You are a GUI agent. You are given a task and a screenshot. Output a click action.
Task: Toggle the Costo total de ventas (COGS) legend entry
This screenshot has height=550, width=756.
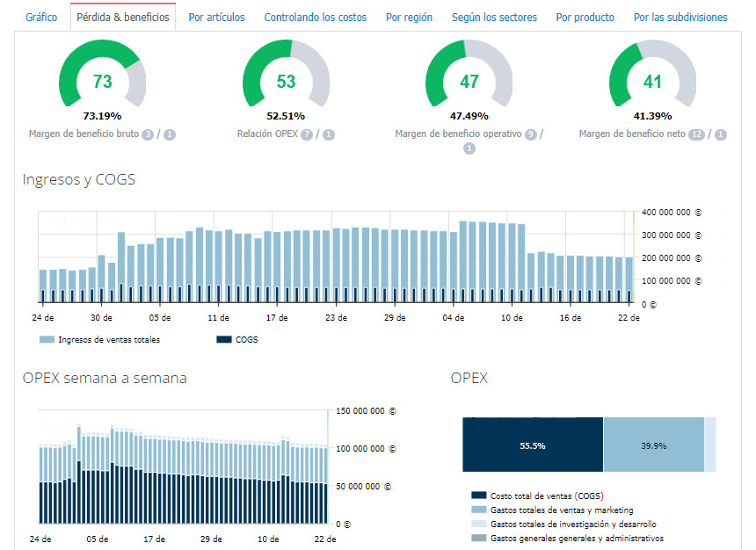pos(546,496)
